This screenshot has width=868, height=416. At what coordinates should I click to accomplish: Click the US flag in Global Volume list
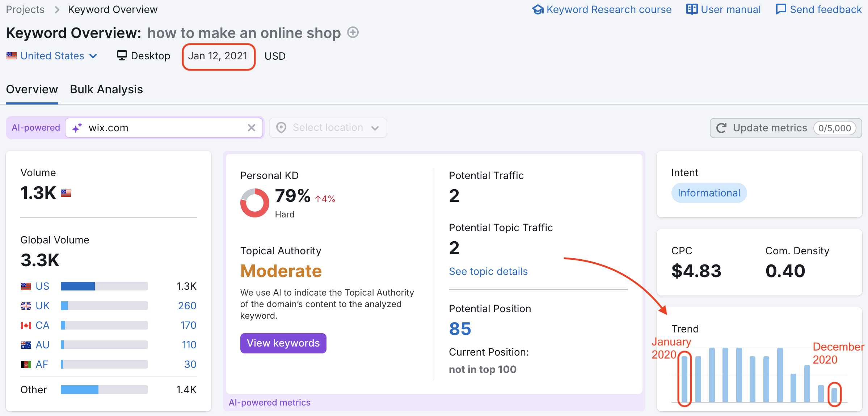26,286
